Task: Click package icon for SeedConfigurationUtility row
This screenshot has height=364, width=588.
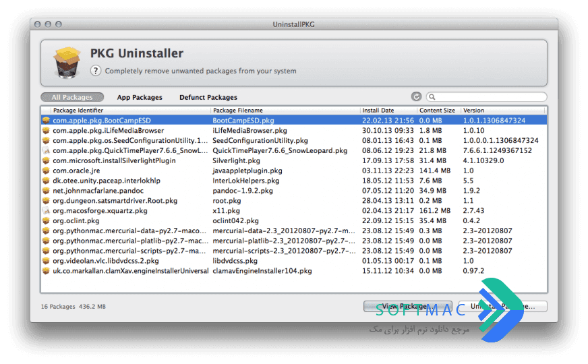Action: [46, 141]
